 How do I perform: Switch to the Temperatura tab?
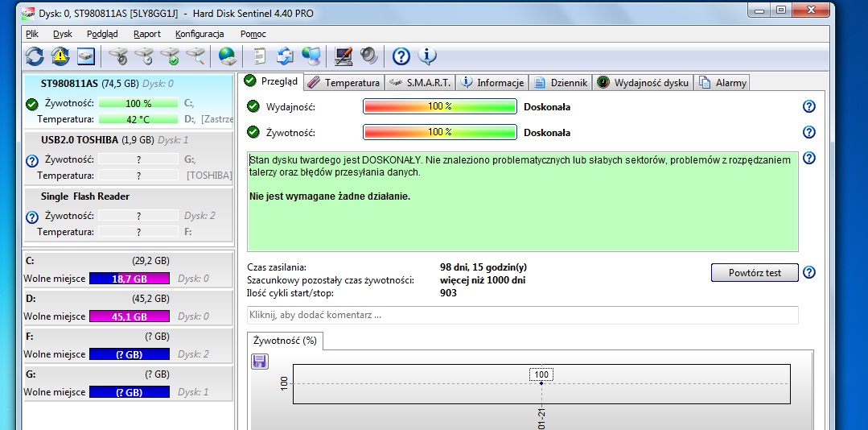click(343, 83)
